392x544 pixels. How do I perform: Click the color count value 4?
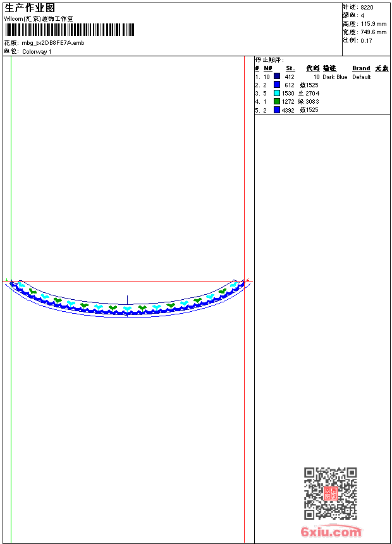pos(362,16)
